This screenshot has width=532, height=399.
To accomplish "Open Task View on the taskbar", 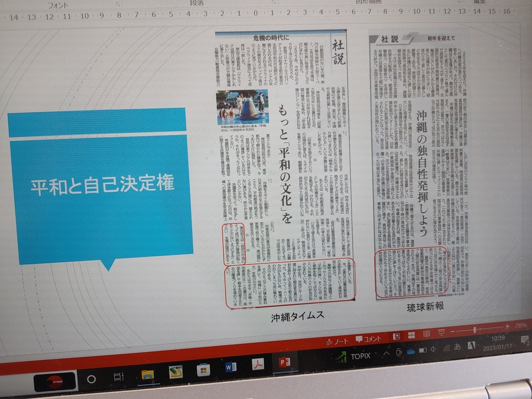I will [118, 377].
